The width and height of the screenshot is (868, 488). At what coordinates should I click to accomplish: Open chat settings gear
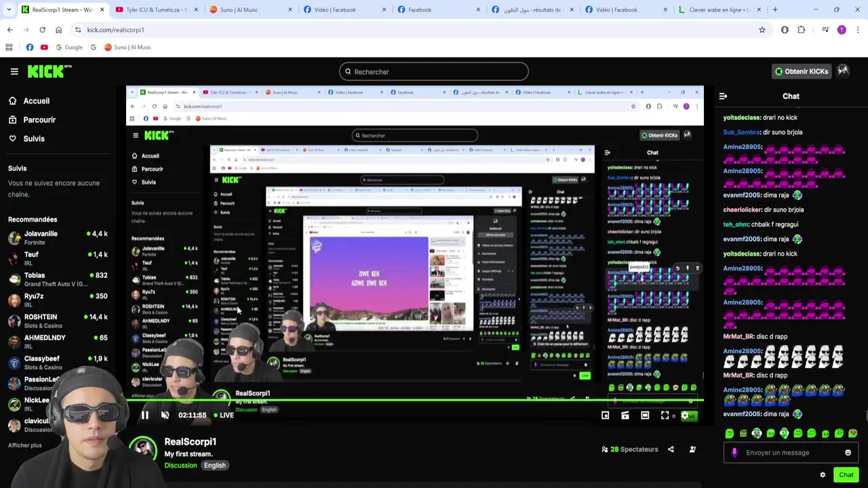[823, 474]
